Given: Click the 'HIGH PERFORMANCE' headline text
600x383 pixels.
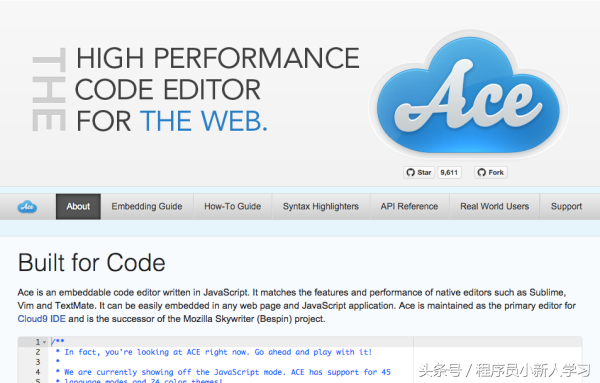Looking at the screenshot, I should tap(218, 58).
